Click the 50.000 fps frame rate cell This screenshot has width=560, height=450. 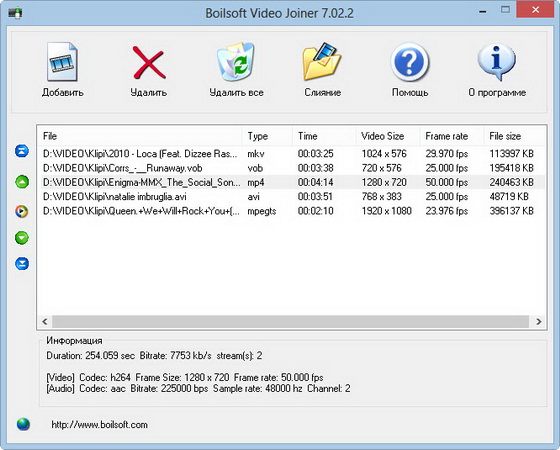(x=446, y=182)
